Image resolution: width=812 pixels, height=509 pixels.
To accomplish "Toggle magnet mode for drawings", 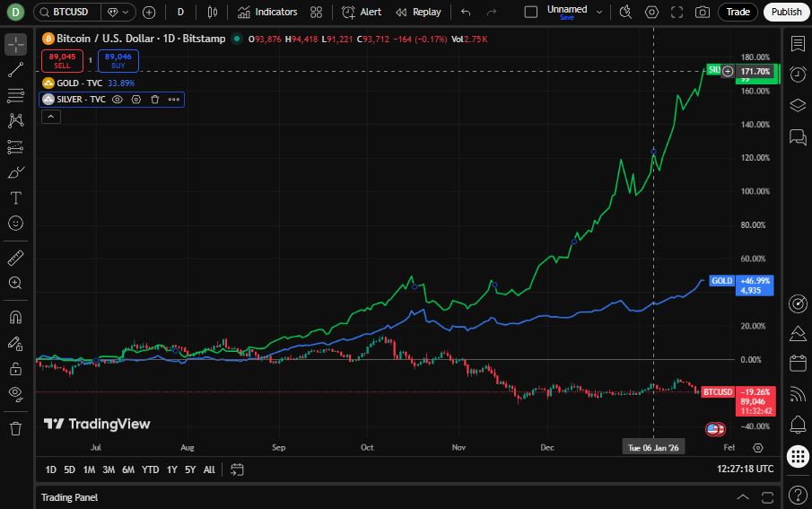I will coord(15,317).
